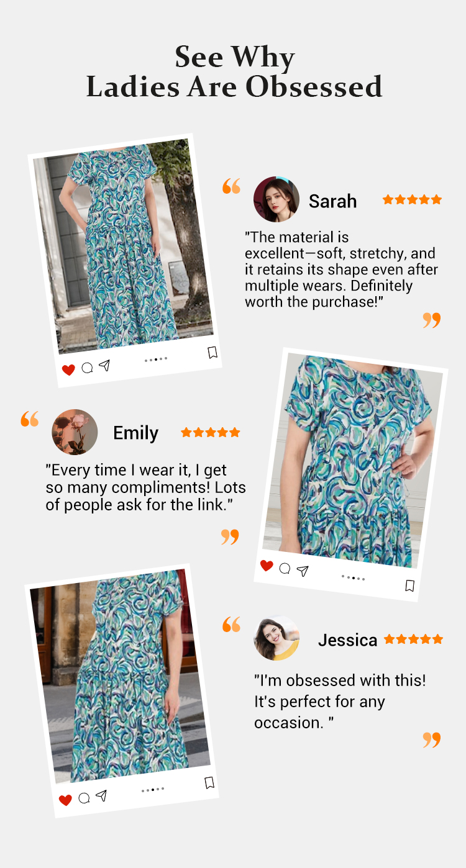The image size is (466, 868).
Task: Click the comment bubble on the middle-right photo card
Action: (x=285, y=568)
